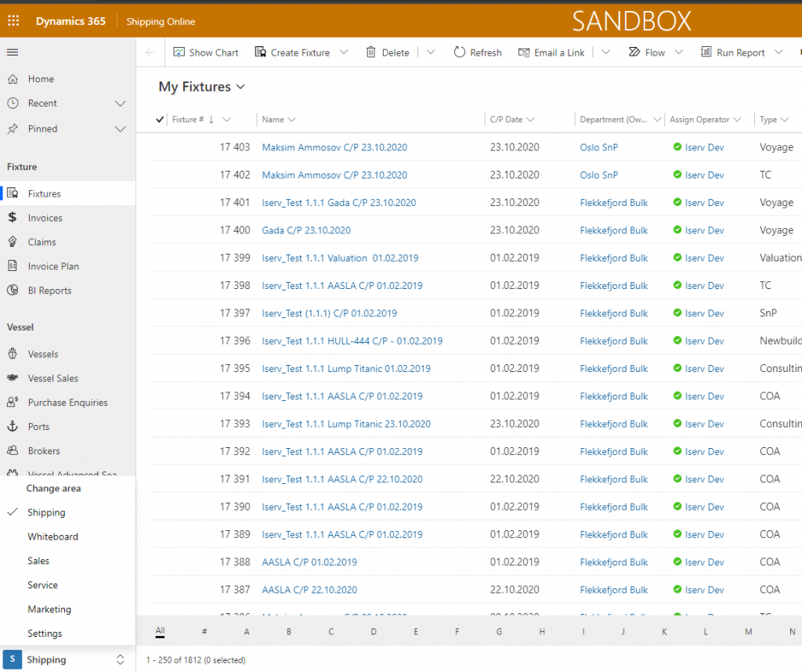The height and width of the screenshot is (672, 802).
Task: Open Iserv Dev operator link in row 17 398
Action: pos(704,285)
